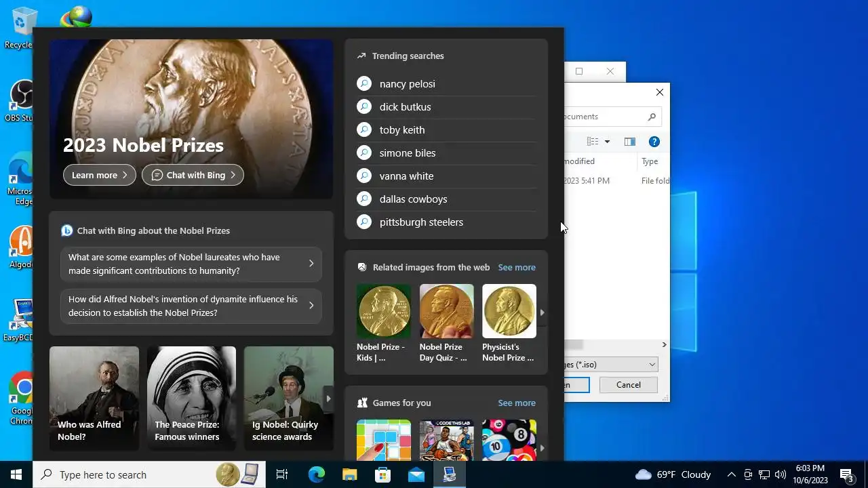Image resolution: width=868 pixels, height=488 pixels.
Task: Search trending term pittsburgh steelers
Action: click(421, 222)
